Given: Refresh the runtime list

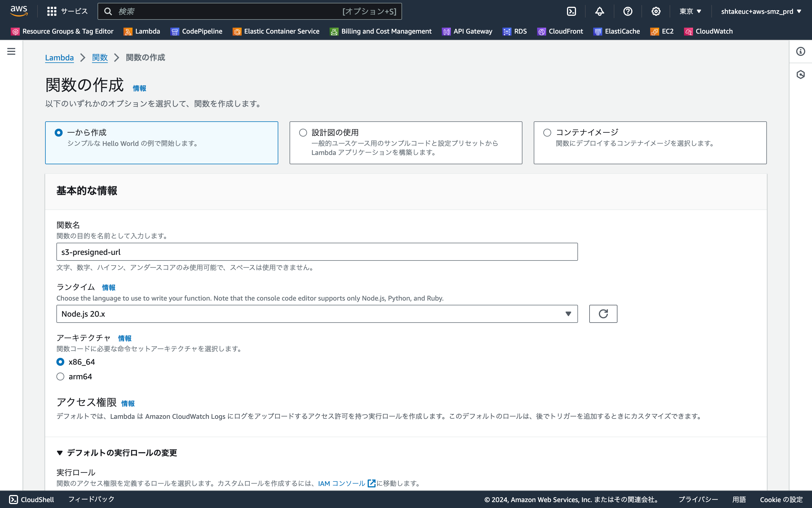Looking at the screenshot, I should coord(603,314).
